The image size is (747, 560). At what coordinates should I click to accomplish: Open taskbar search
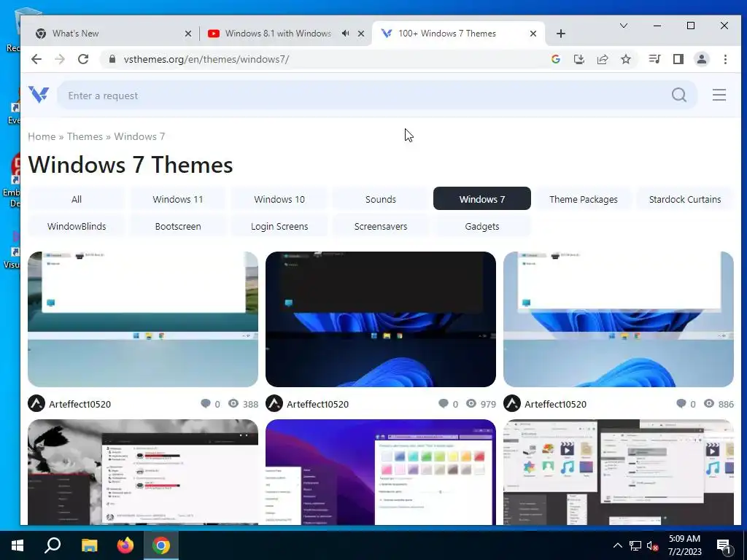(x=53, y=545)
